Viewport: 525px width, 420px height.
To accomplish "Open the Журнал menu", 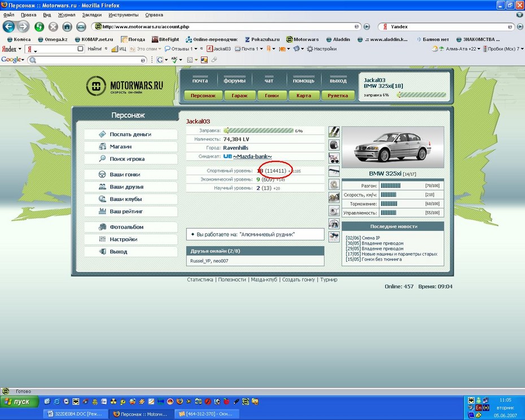I will [66, 15].
